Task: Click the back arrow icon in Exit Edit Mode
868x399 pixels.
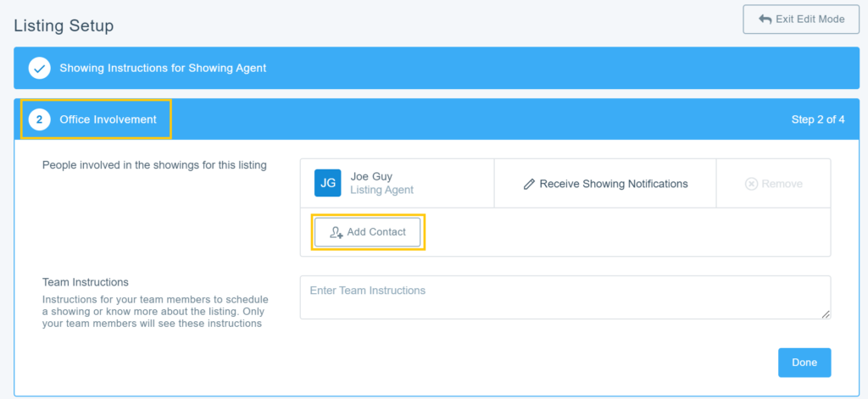Action: (764, 19)
